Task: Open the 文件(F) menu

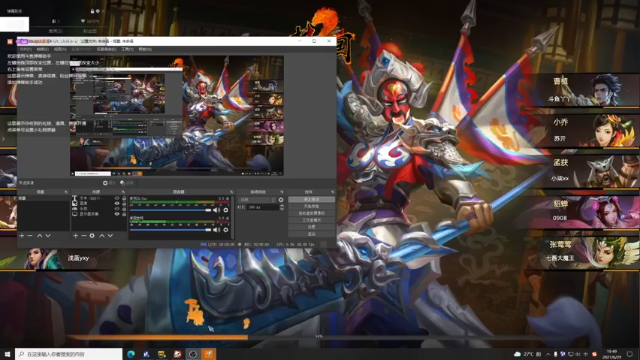Action: pos(25,49)
